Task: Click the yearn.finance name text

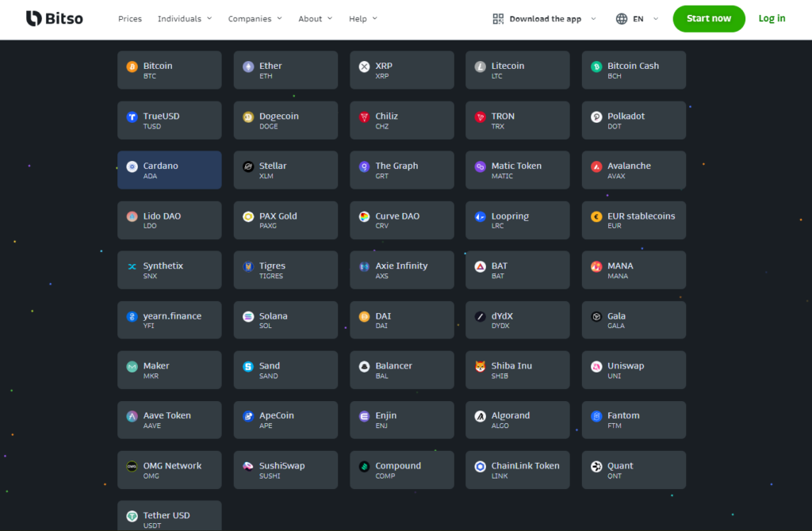Action: 172,315
